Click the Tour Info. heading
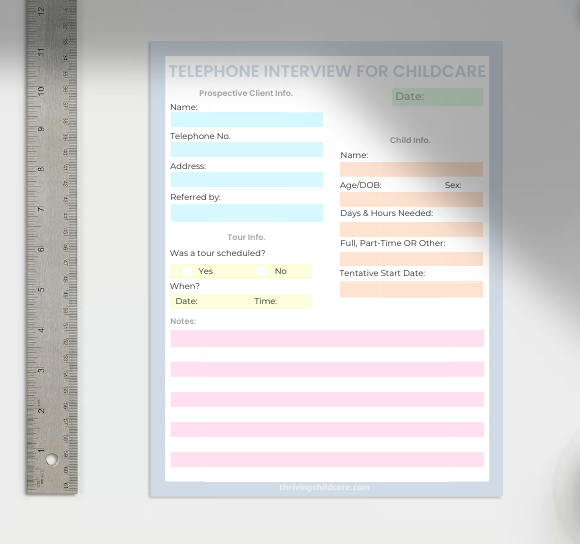The width and height of the screenshot is (580, 544). coord(246,237)
